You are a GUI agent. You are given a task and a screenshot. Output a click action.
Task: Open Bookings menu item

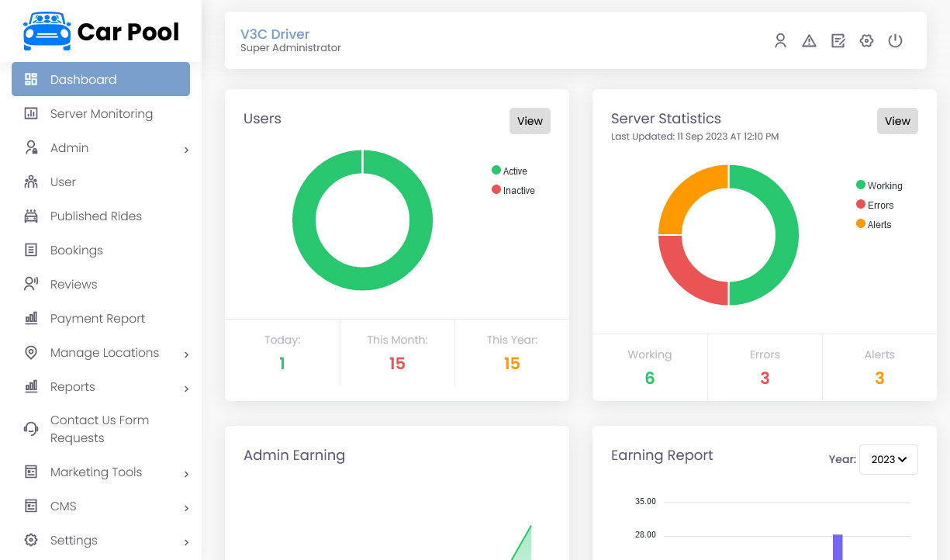101,250
